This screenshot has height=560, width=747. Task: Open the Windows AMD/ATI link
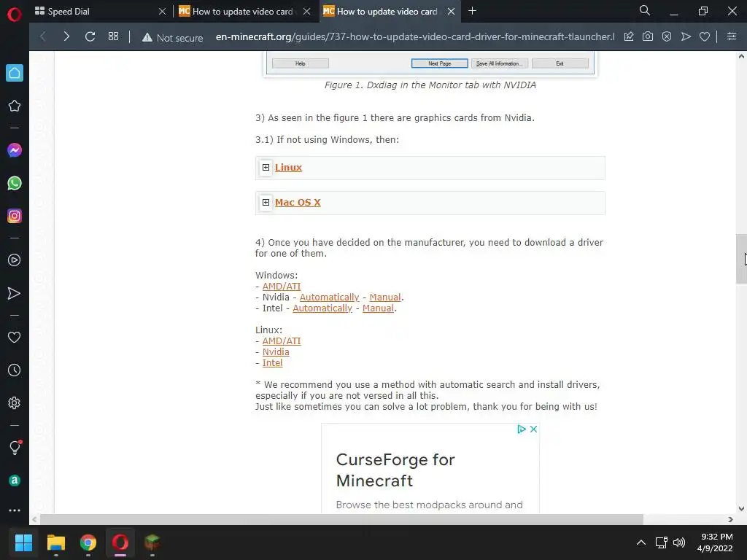[x=282, y=286]
